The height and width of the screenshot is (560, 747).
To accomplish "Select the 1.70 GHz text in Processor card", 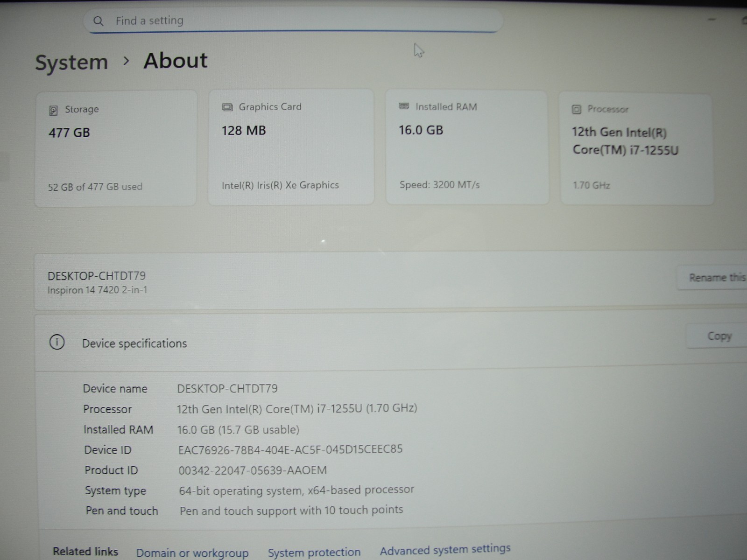I will [592, 185].
